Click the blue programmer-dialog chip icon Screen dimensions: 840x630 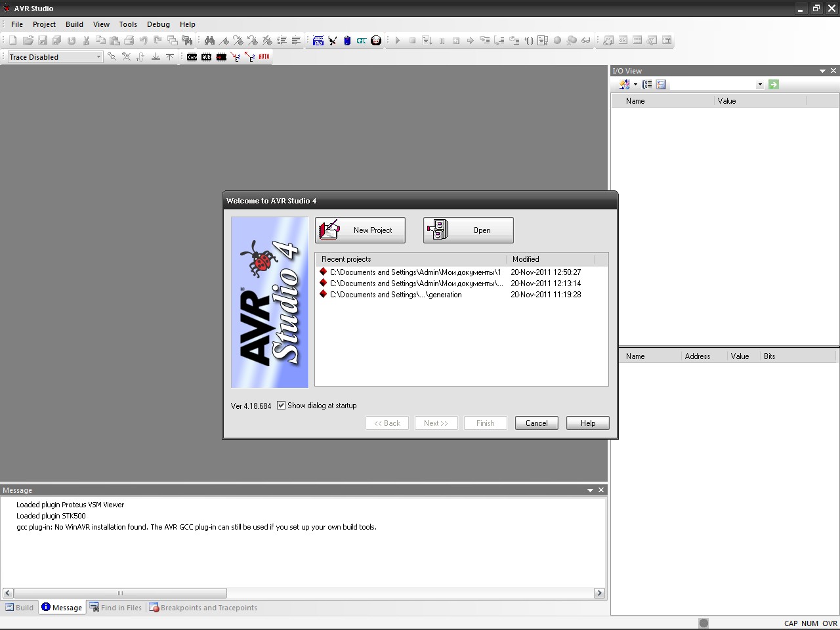[x=318, y=41]
